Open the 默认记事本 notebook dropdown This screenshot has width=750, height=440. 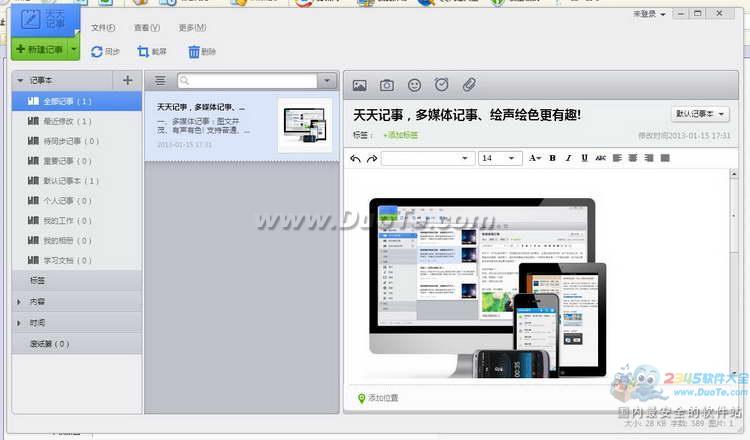[x=700, y=115]
